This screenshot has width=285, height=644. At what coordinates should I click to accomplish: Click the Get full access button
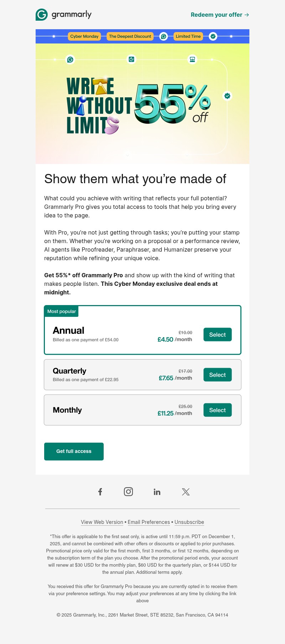74,451
